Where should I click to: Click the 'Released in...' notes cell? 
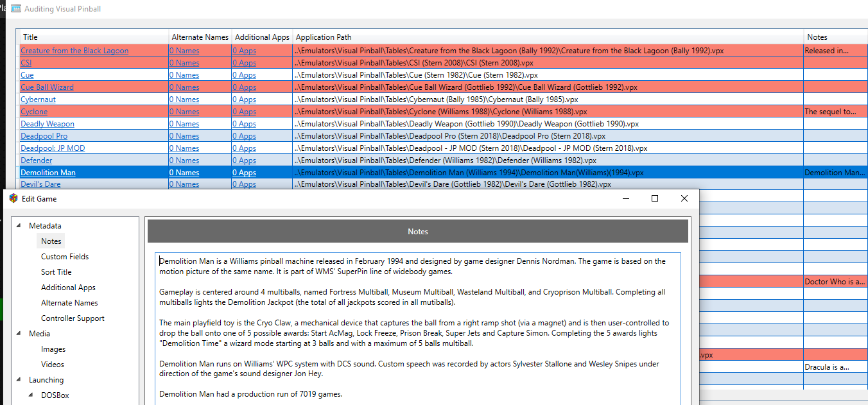(835, 51)
